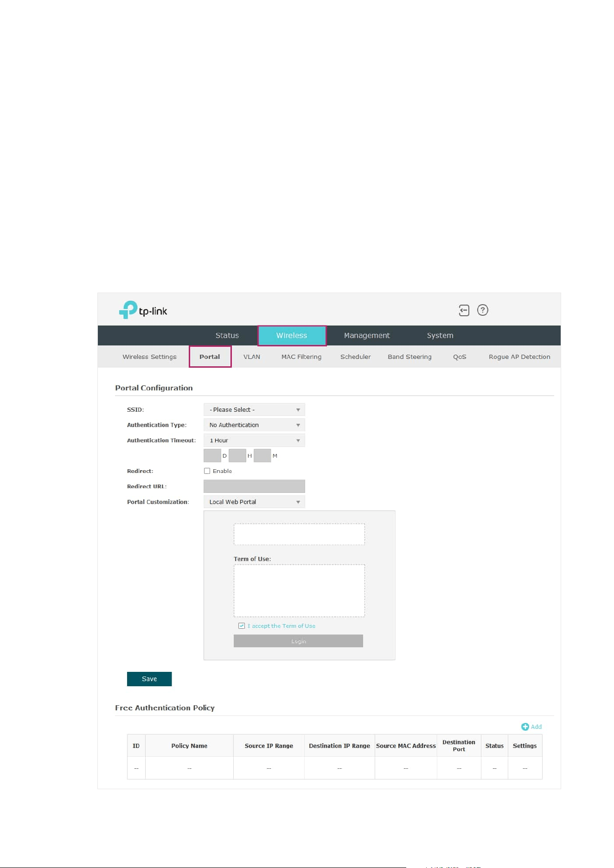The height and width of the screenshot is (868, 614).
Task: Open the Portal Customization dropdown
Action: click(x=254, y=502)
